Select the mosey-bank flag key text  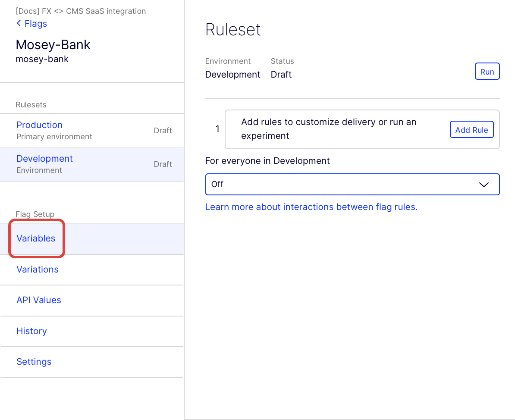pos(42,59)
